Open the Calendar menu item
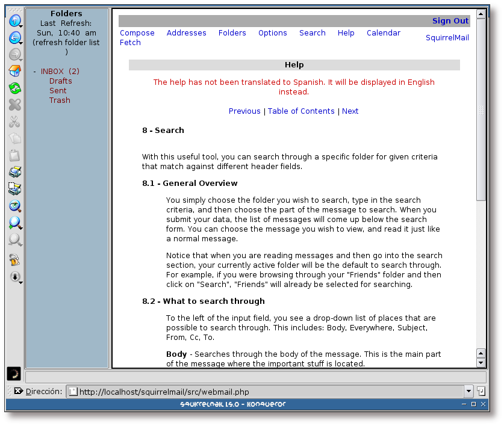Viewport: 504px width, 426px height. click(383, 33)
